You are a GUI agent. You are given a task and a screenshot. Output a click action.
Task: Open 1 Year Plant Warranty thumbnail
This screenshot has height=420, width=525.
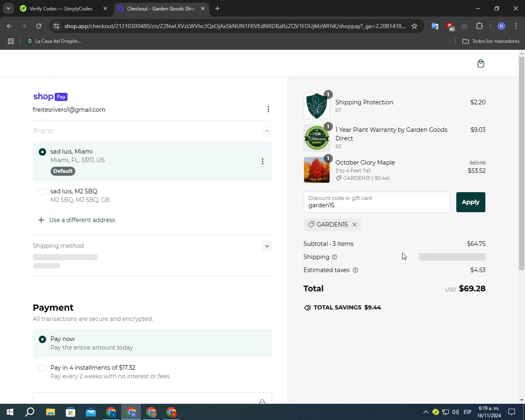(x=317, y=138)
